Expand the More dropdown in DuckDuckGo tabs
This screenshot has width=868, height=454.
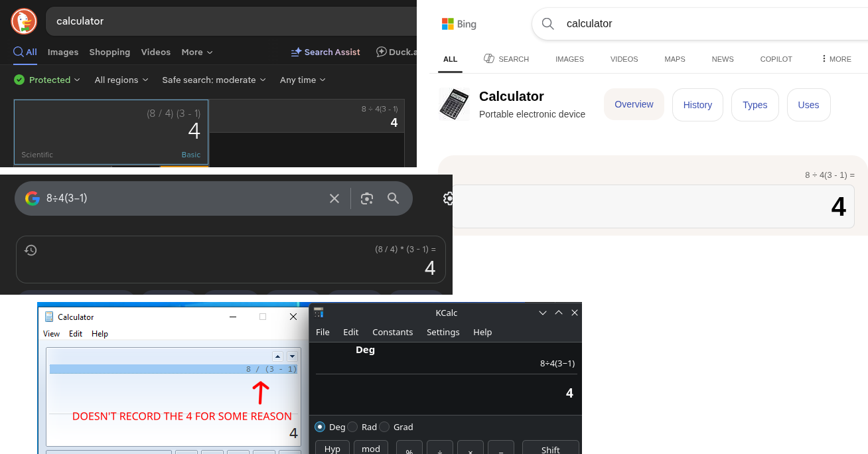coord(197,52)
